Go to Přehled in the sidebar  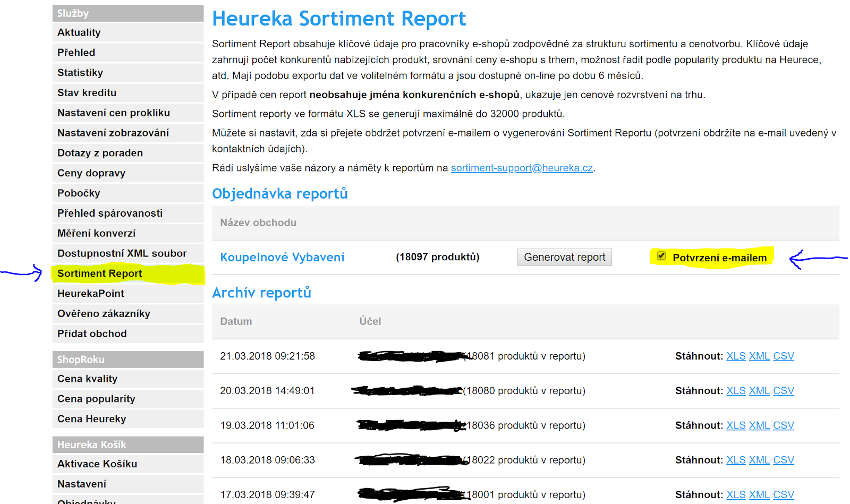128,53
